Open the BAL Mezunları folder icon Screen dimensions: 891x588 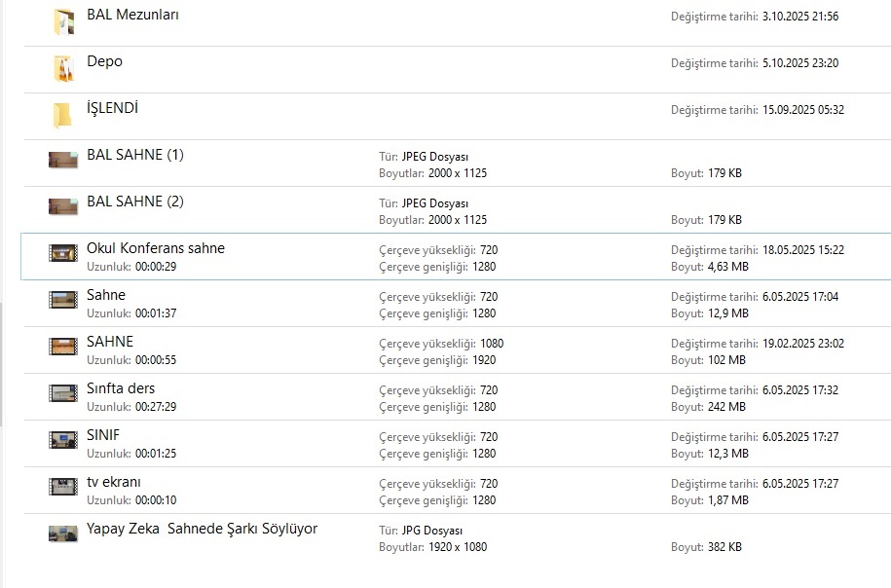[x=63, y=21]
